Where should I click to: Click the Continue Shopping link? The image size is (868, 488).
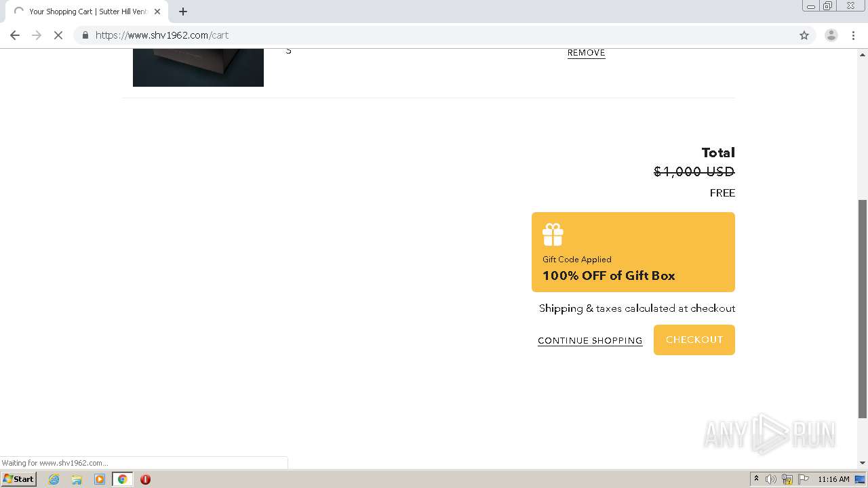[x=590, y=341]
